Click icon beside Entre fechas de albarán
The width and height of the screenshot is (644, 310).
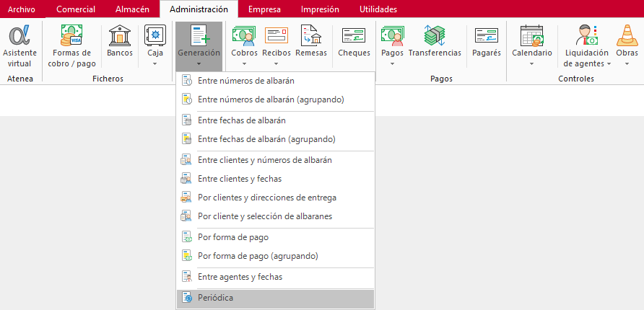[x=186, y=120]
